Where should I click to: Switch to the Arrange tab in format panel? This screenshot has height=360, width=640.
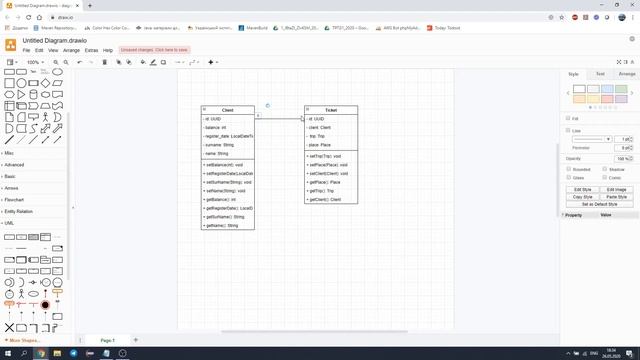tap(627, 74)
